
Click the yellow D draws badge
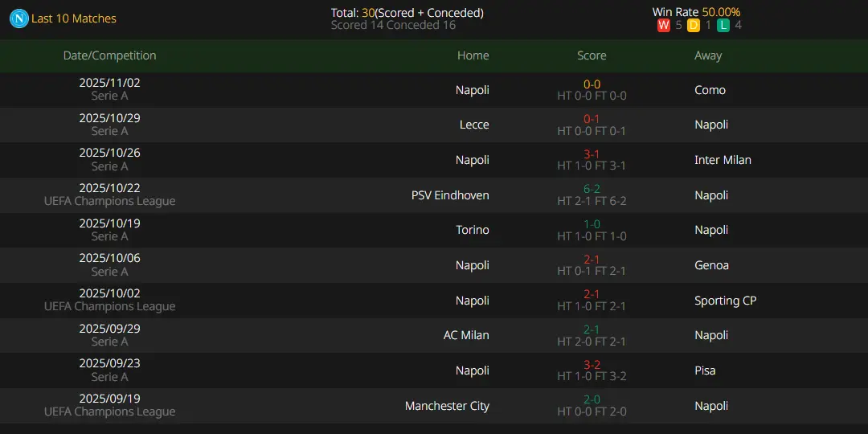coord(694,26)
